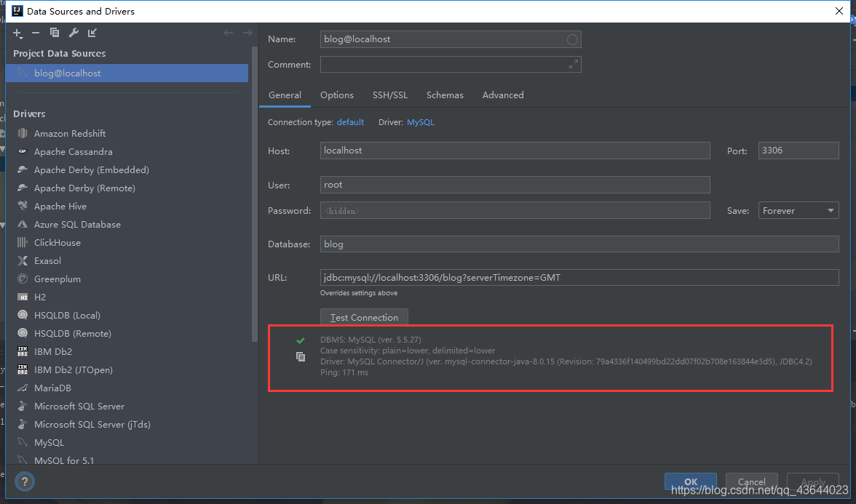This screenshot has height=504, width=856.
Task: Close the Data Sources and Drivers dialog
Action: tap(839, 11)
